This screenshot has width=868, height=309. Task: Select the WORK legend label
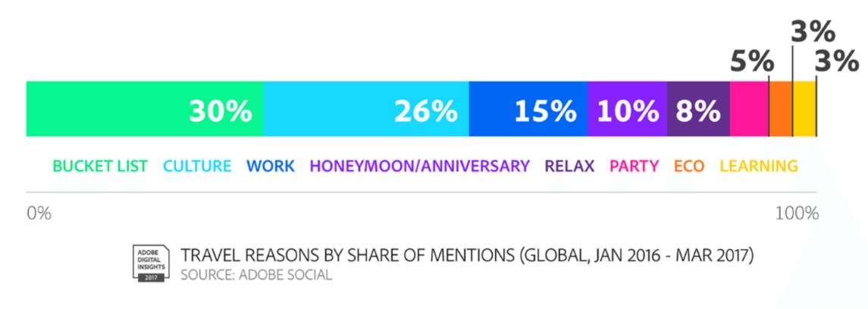pyautogui.click(x=270, y=166)
